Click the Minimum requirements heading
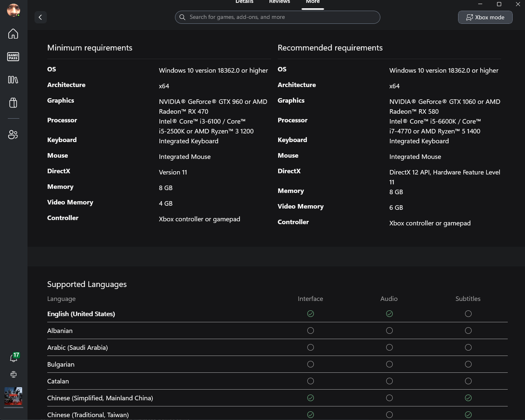 point(90,48)
